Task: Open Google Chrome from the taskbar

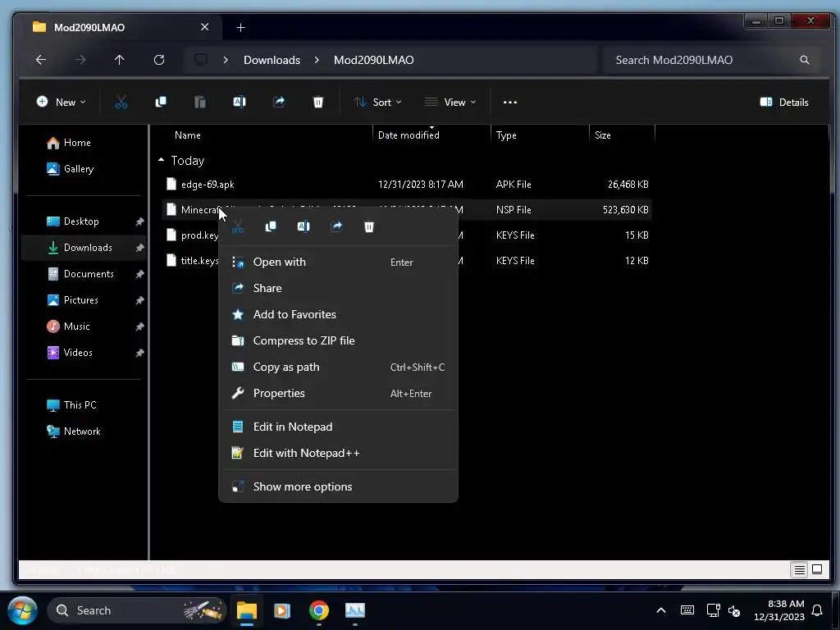Action: 319,610
